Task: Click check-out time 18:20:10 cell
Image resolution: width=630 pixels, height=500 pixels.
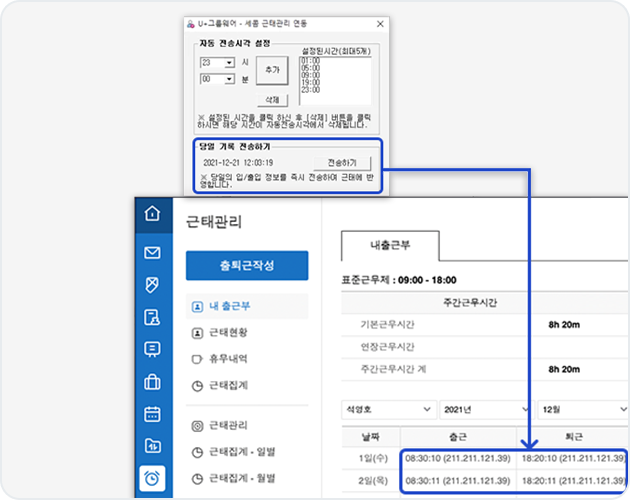Action: pyautogui.click(x=574, y=458)
